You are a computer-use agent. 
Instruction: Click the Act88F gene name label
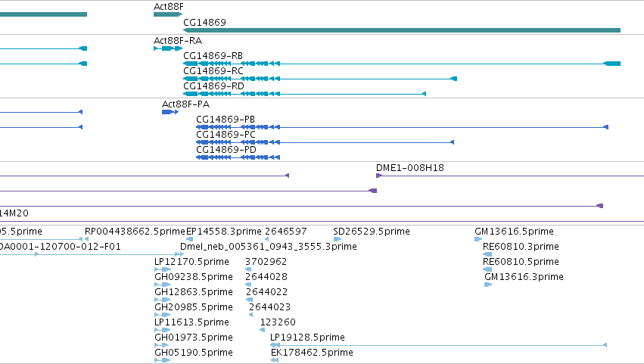[169, 7]
